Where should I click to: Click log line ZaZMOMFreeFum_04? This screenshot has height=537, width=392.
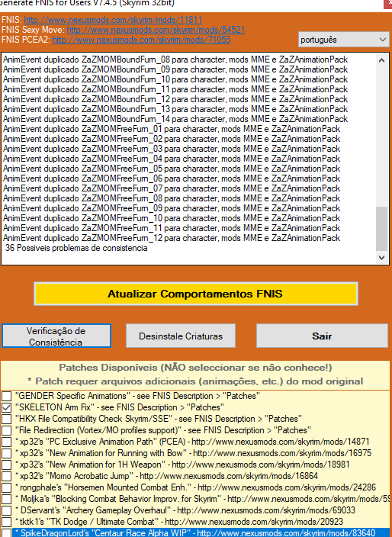[172, 159]
